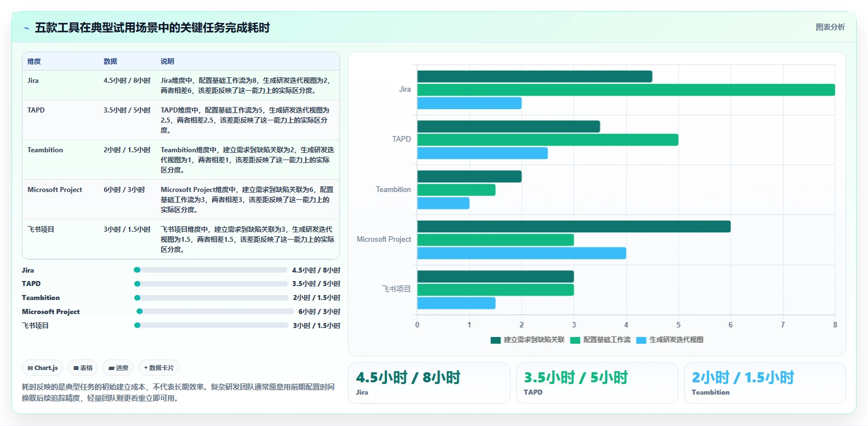
Task: Click TAPD's green chart bar
Action: coord(548,140)
